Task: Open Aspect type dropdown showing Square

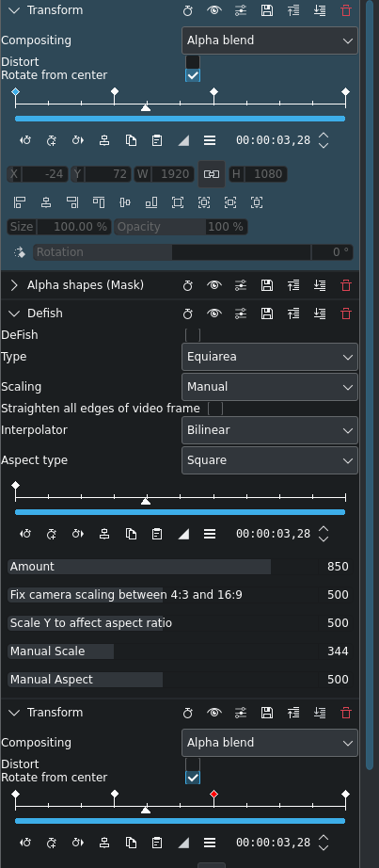Action: [270, 460]
